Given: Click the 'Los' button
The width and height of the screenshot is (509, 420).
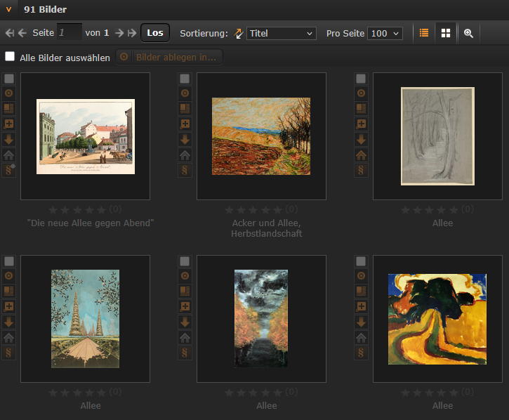Looking at the screenshot, I should (155, 33).
